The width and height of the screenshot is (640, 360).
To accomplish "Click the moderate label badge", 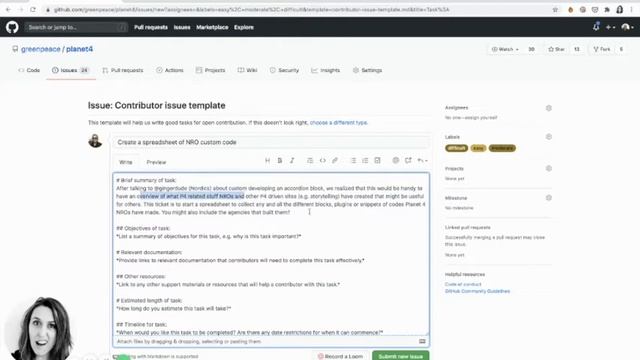I will (502, 148).
